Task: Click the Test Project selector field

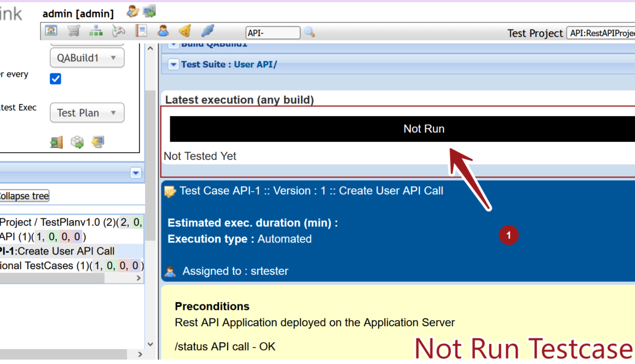Action: pyautogui.click(x=601, y=33)
